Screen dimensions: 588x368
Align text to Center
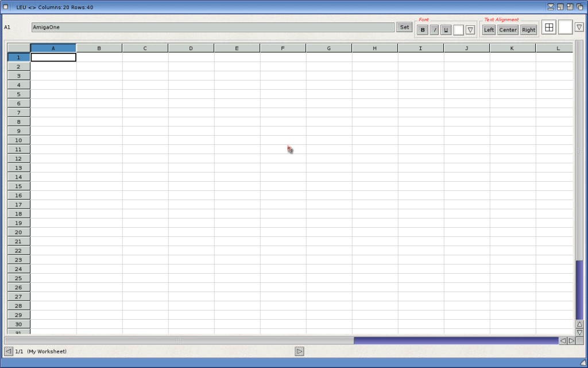point(508,30)
